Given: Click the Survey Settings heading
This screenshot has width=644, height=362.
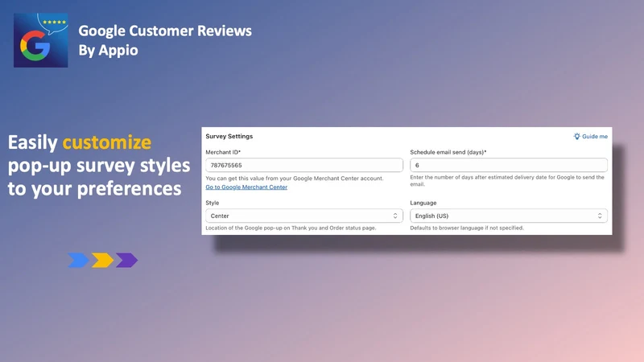Looking at the screenshot, I should coord(229,136).
